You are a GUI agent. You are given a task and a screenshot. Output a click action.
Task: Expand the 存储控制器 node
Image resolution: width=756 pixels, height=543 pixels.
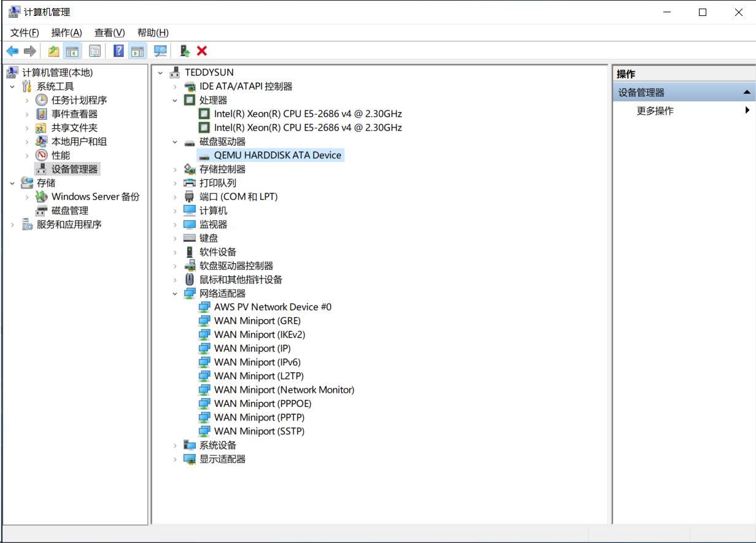pyautogui.click(x=175, y=169)
